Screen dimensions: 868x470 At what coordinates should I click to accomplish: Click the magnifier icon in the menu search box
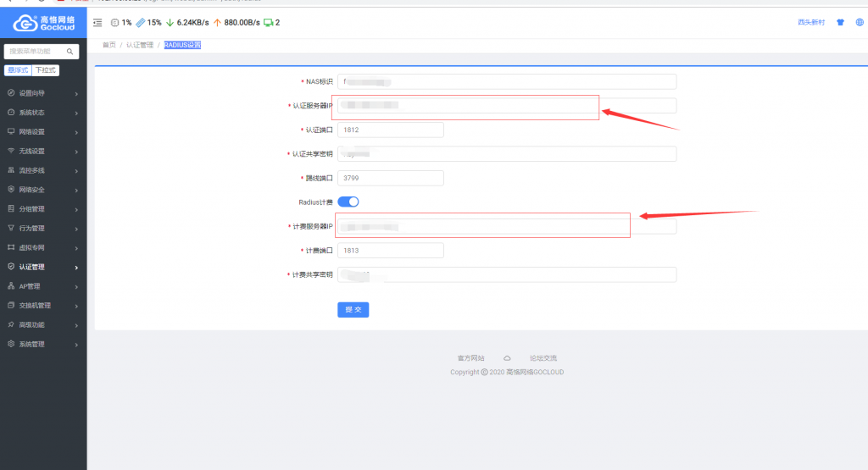tap(70, 52)
